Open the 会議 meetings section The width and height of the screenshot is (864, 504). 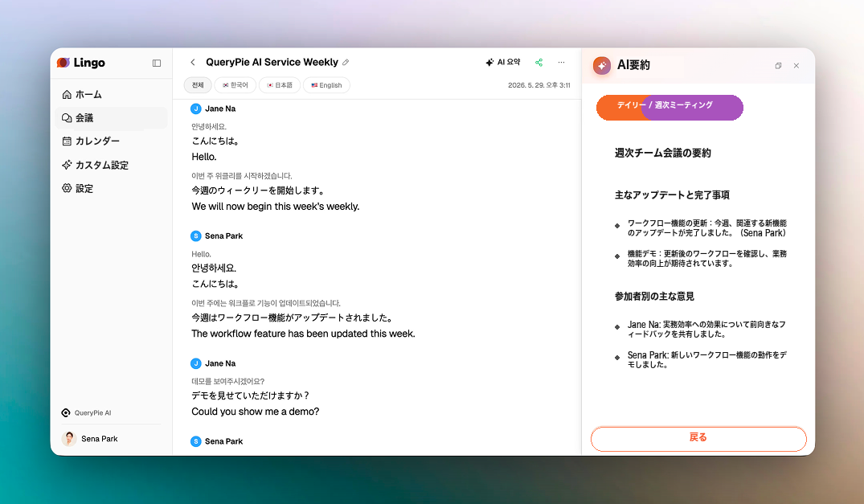click(x=111, y=118)
